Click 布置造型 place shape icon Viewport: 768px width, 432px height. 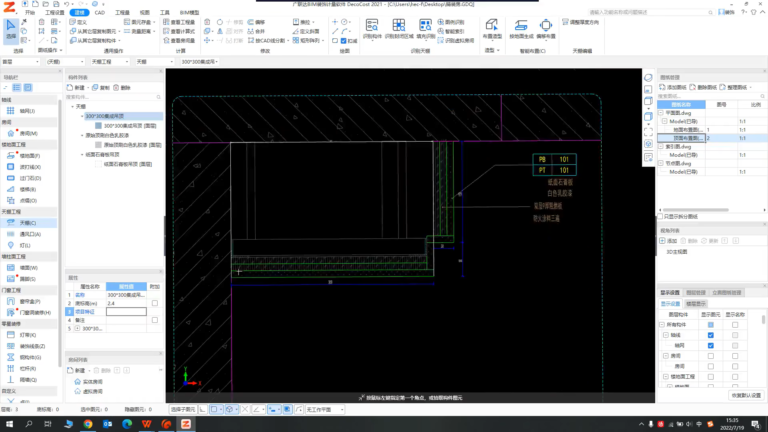(x=492, y=29)
